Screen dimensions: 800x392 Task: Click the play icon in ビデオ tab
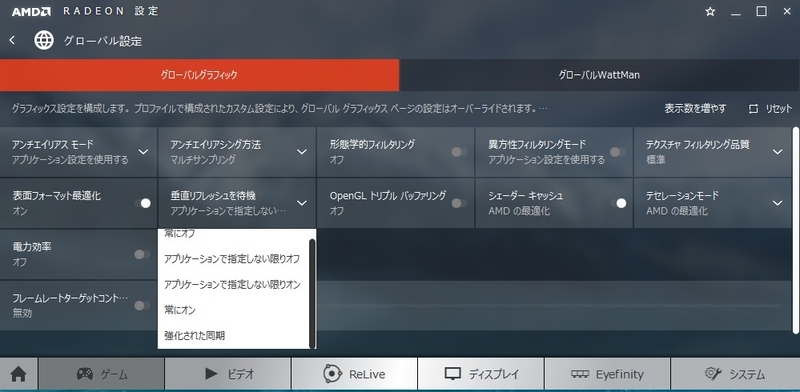[211, 374]
